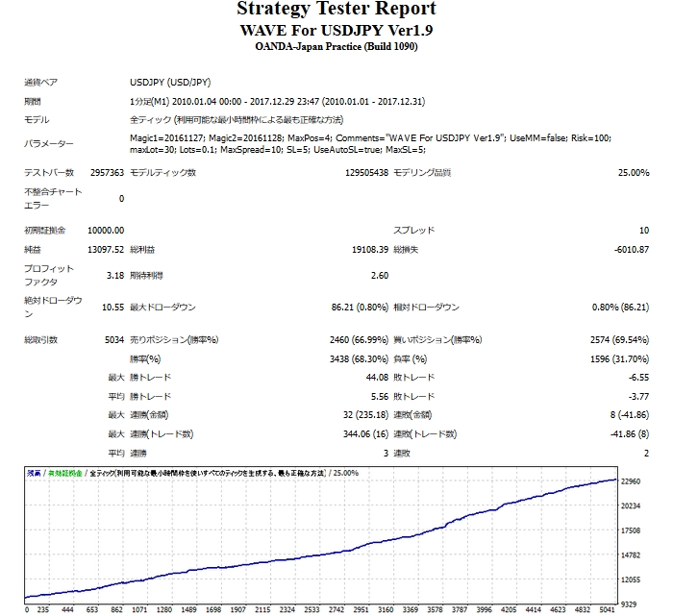Screen dimensions: 673x616
Task: Select the test bars value 2957363
Action: (x=106, y=173)
